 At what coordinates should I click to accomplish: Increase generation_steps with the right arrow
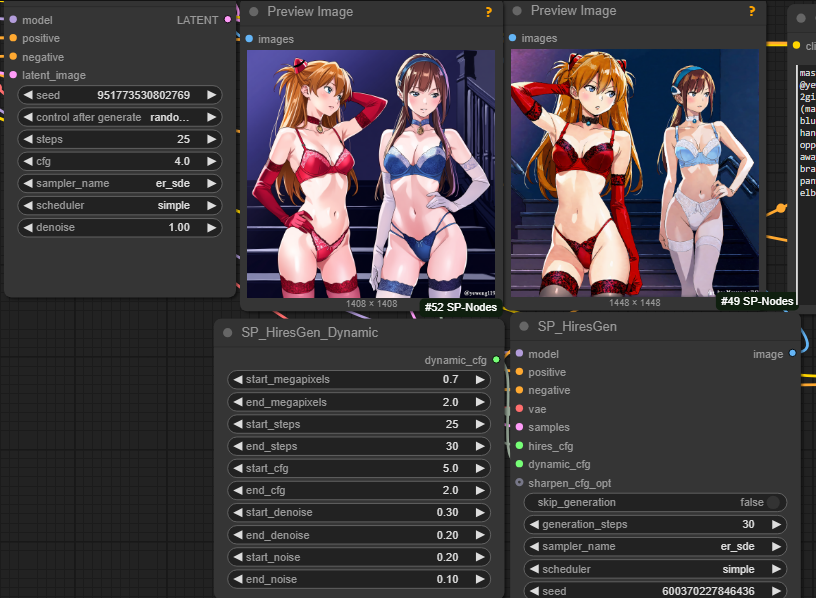776,524
